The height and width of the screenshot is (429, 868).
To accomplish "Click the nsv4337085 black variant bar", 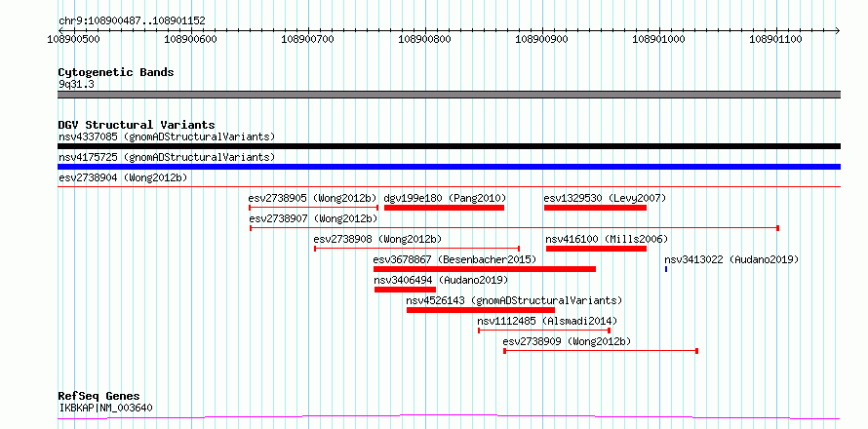I will click(449, 146).
